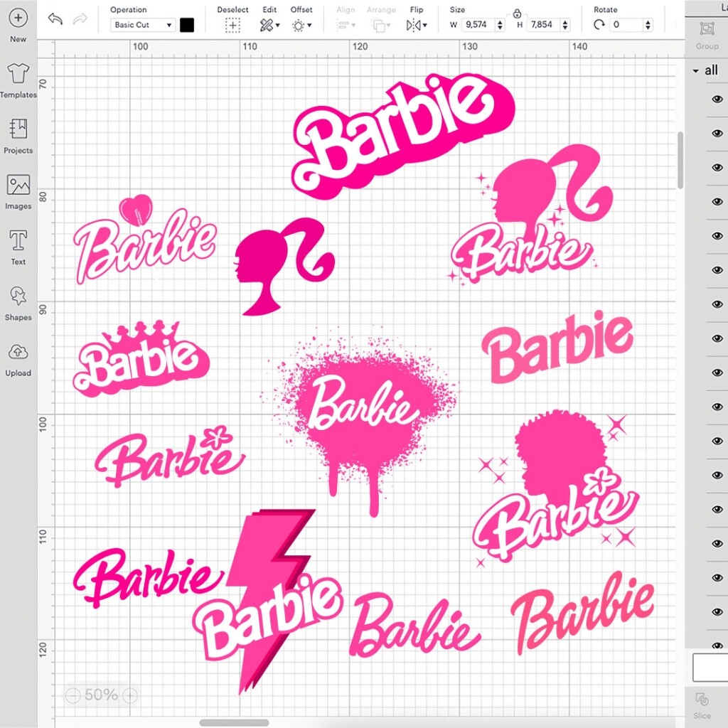The height and width of the screenshot is (728, 728).
Task: Click the Undo arrow
Action: (x=55, y=19)
